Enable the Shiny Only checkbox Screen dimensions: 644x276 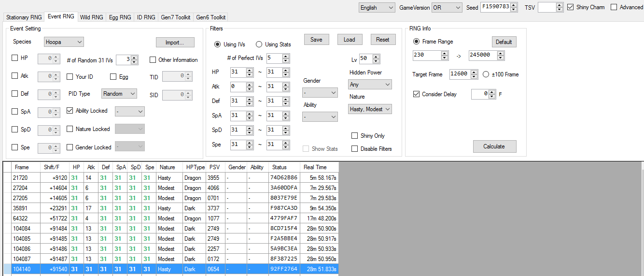355,136
